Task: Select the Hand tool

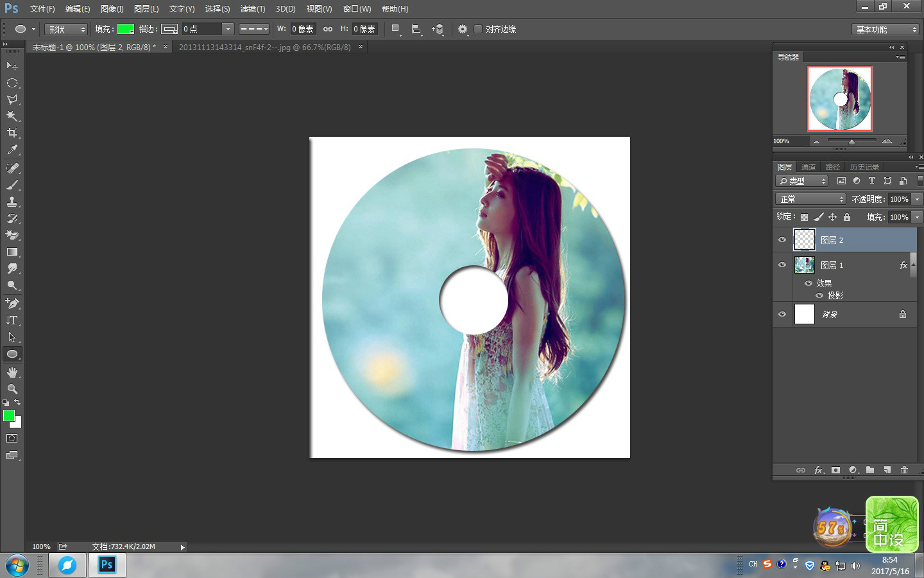Action: pos(12,372)
